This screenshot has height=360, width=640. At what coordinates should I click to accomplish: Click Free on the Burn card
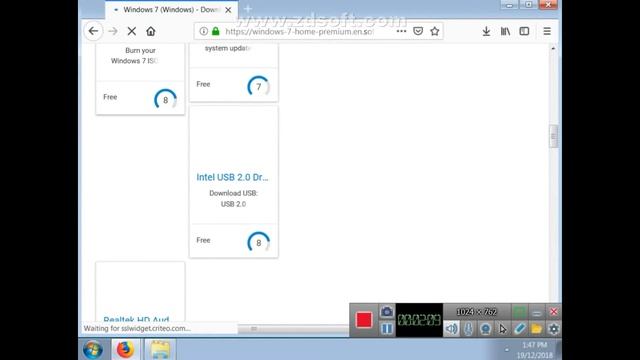point(110,97)
